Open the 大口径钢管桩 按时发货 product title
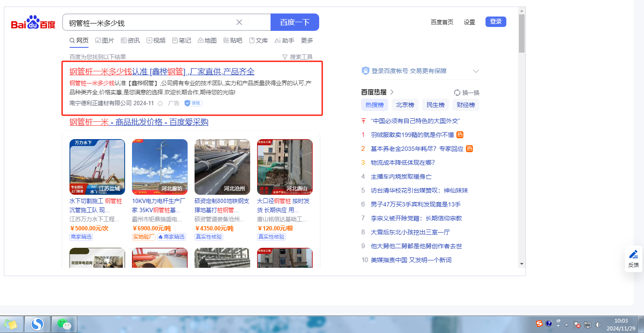This screenshot has height=333, width=644. tap(284, 206)
